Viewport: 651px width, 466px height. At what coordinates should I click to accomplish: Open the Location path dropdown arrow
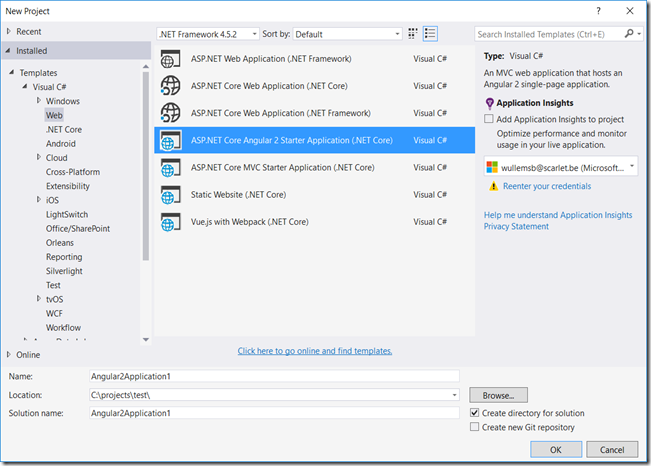pos(454,395)
